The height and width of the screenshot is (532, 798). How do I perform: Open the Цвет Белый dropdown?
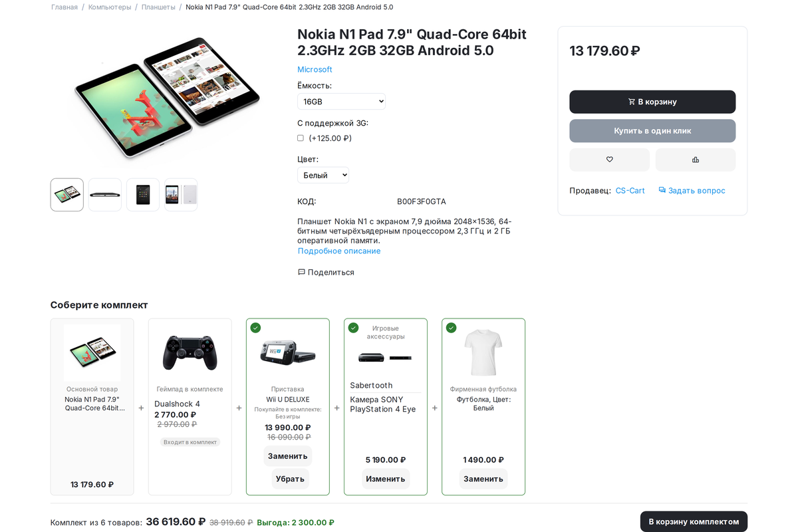click(x=323, y=176)
